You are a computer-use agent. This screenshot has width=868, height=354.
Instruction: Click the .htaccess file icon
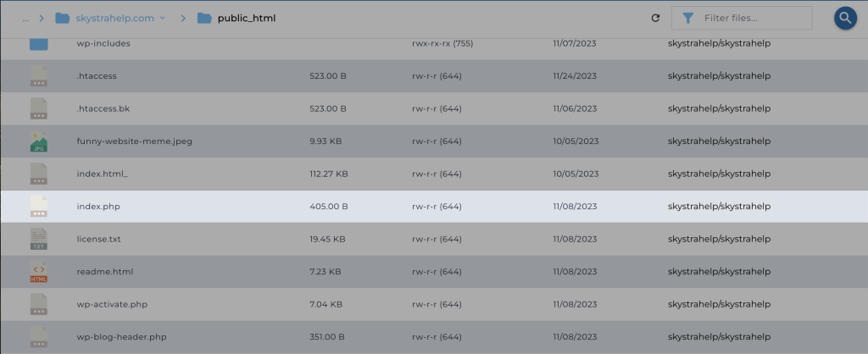pyautogui.click(x=39, y=76)
